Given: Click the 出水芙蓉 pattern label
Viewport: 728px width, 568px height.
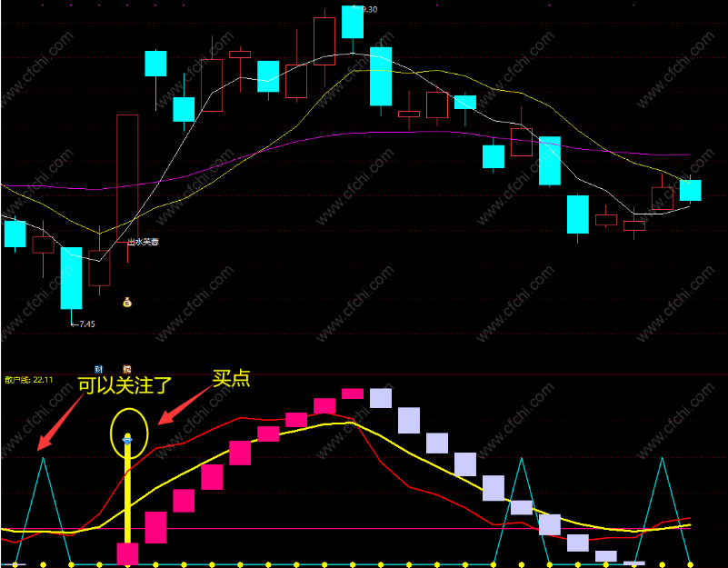Looking at the screenshot, I should coord(143,242).
